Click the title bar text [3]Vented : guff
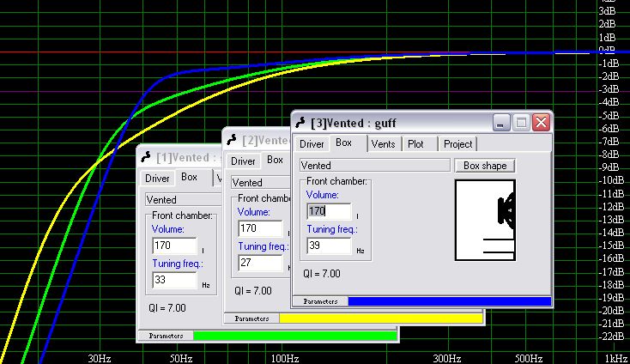The width and height of the screenshot is (630, 364). (354, 123)
